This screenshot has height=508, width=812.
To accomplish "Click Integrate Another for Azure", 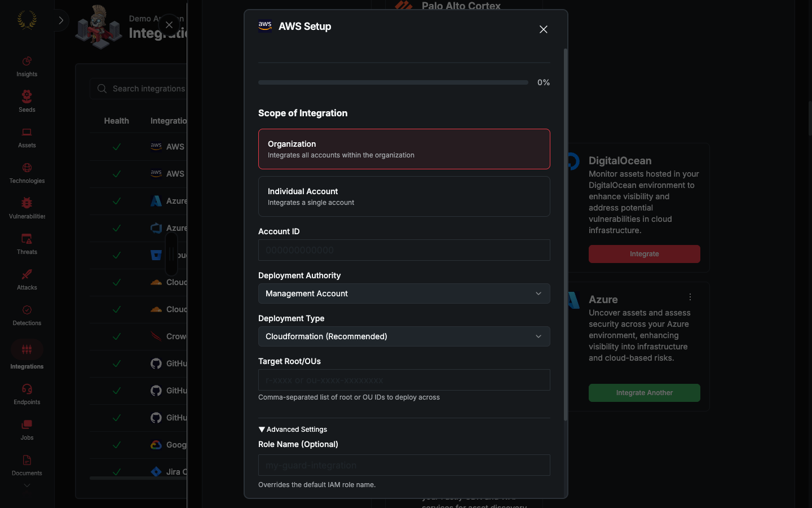I will tap(644, 393).
